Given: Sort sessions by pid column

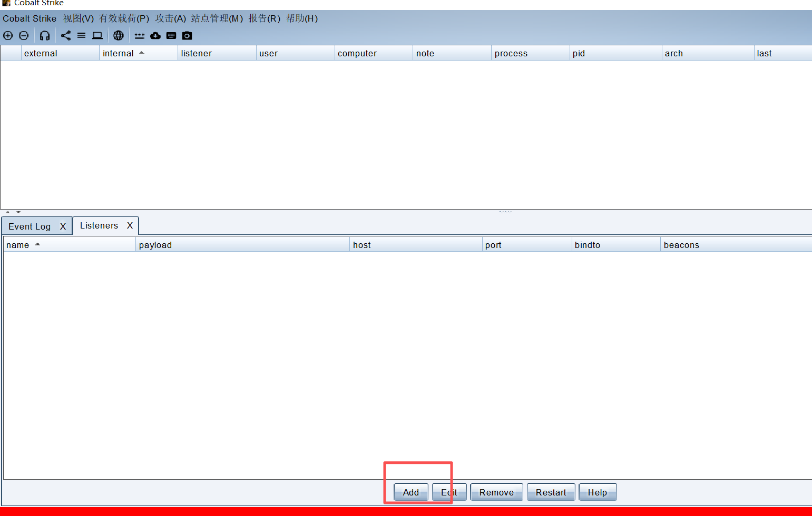Looking at the screenshot, I should (x=616, y=53).
